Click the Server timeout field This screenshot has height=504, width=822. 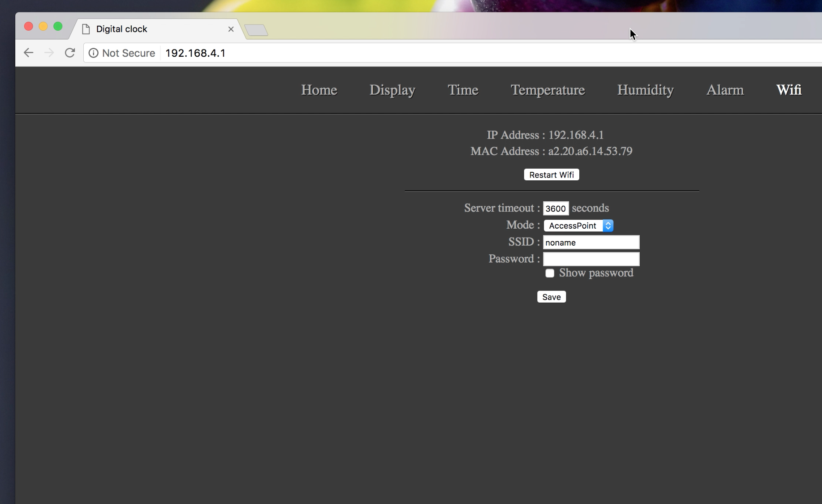(x=556, y=209)
